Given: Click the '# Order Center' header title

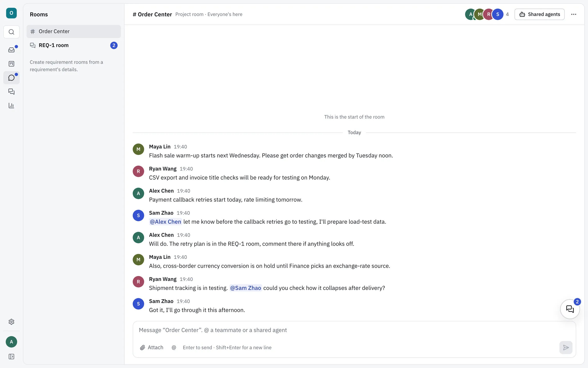Looking at the screenshot, I should 152,14.
